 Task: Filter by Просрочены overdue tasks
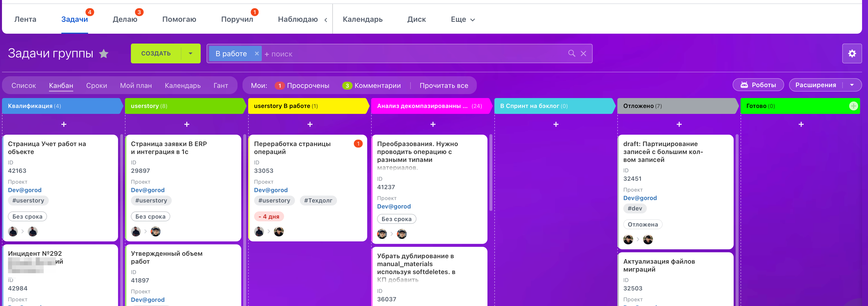tap(302, 86)
